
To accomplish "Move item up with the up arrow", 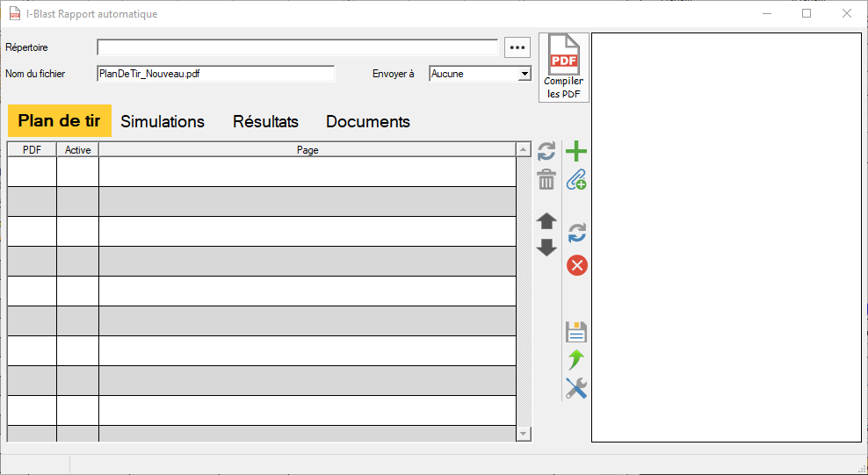I will pos(546,221).
